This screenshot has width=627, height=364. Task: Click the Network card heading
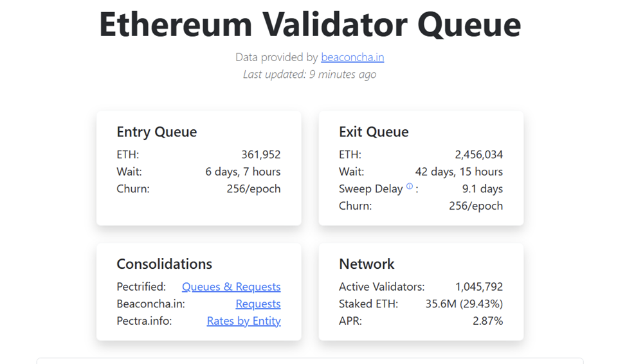point(367,264)
